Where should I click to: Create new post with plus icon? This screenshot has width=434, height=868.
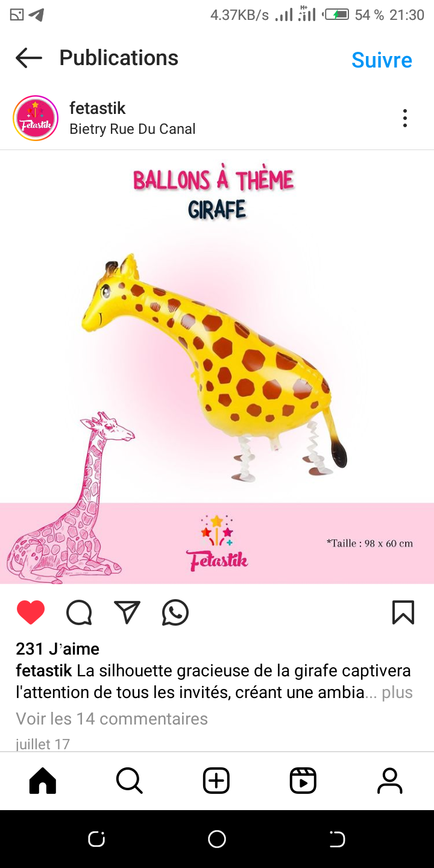216,781
